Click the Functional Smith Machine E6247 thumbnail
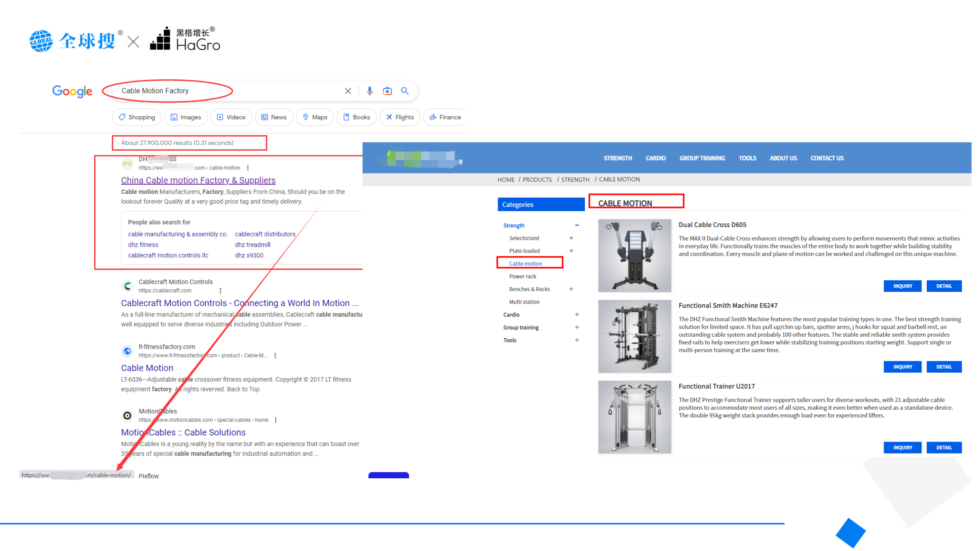The height and width of the screenshot is (551, 980). pyautogui.click(x=634, y=336)
